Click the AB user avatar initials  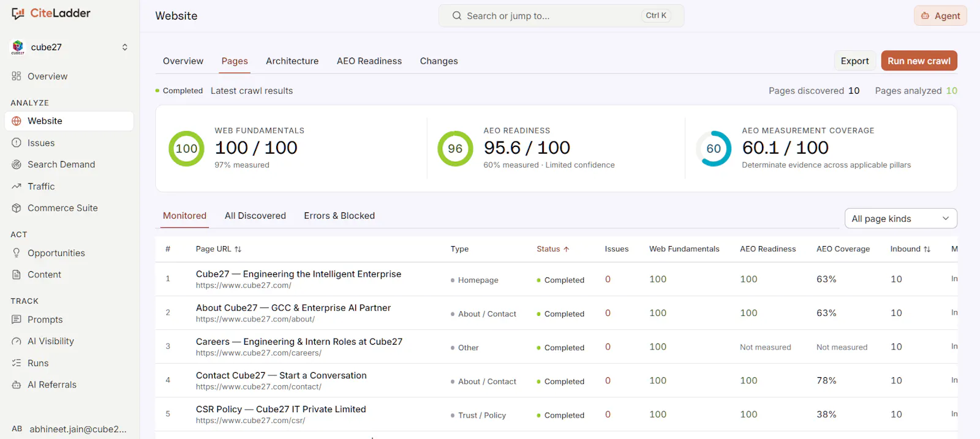point(17,429)
